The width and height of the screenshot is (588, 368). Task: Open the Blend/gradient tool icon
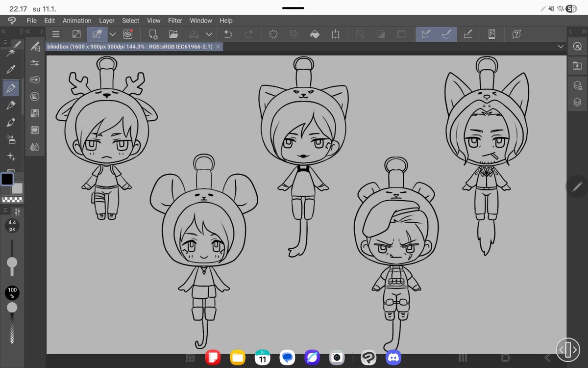[x=34, y=146]
